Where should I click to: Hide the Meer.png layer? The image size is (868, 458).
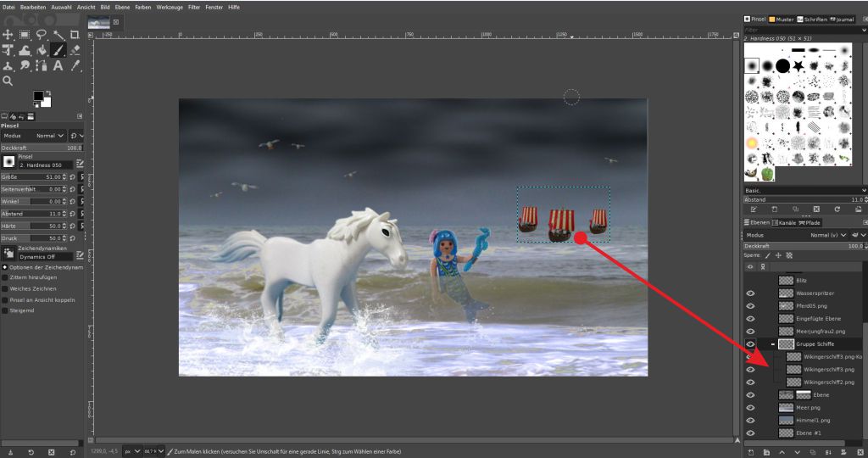[x=751, y=408]
